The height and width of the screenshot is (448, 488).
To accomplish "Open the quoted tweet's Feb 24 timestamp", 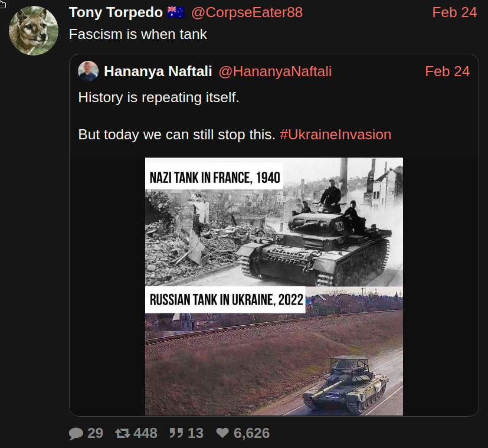I will [447, 71].
